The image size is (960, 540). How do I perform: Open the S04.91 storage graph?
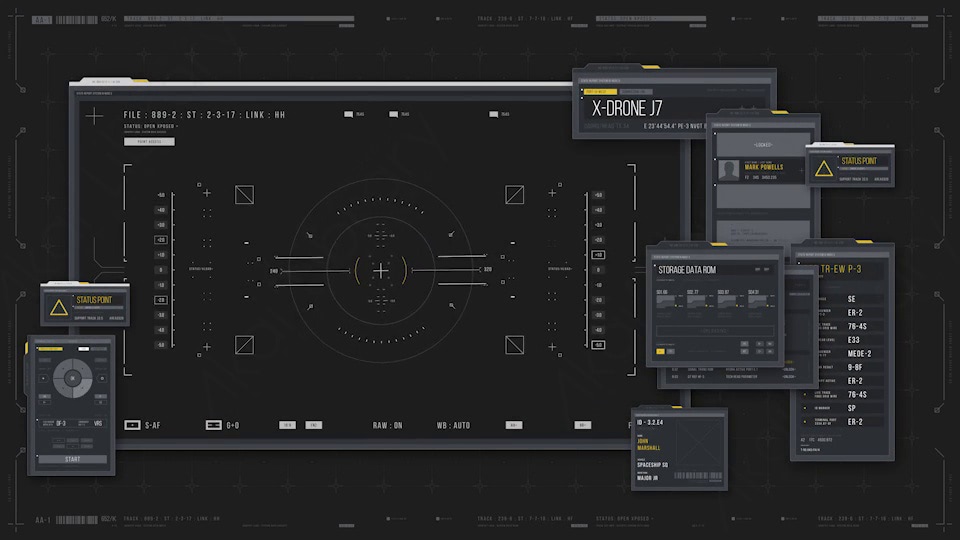760,300
